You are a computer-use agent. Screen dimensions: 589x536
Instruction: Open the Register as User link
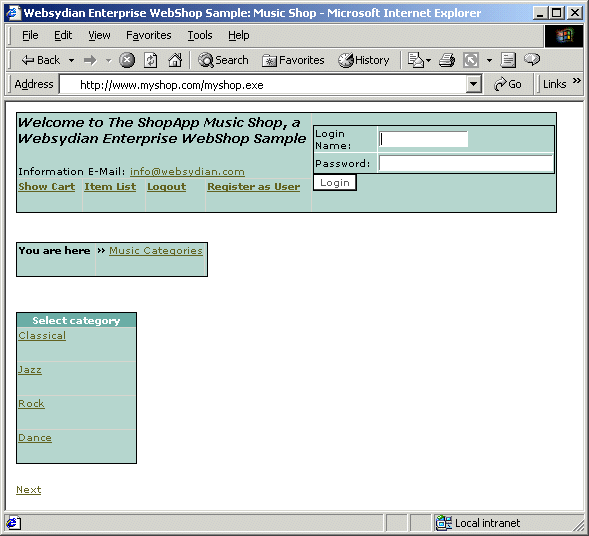[x=254, y=187]
